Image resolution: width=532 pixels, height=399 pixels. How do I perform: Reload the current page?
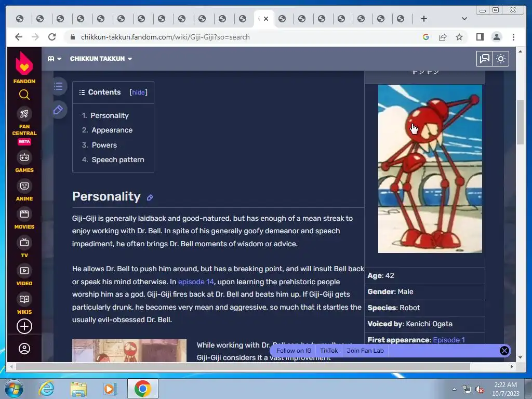click(x=52, y=37)
